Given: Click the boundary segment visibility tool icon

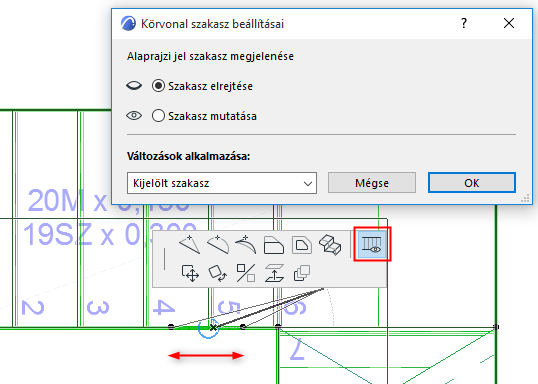Looking at the screenshot, I should (x=372, y=244).
